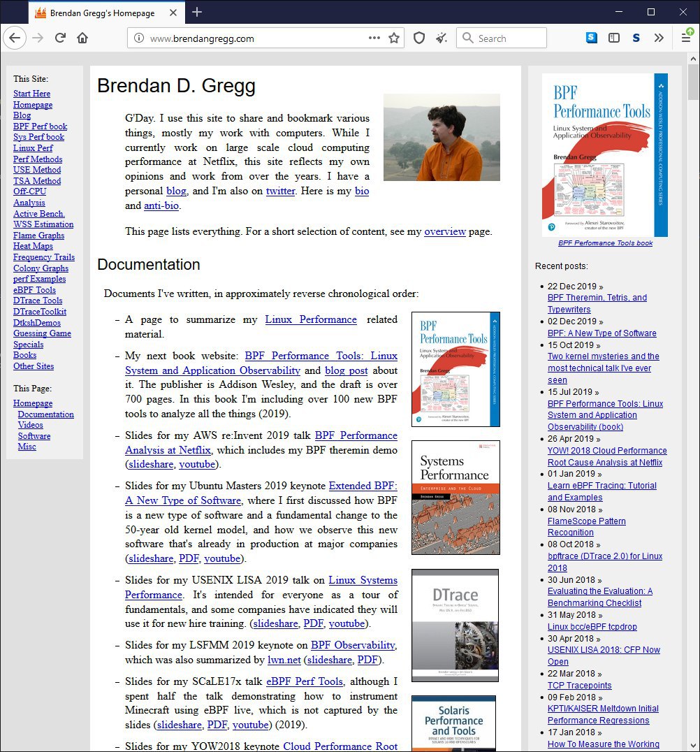This screenshot has height=752, width=700.
Task: Open anti-bio link in intro
Action: 161,205
